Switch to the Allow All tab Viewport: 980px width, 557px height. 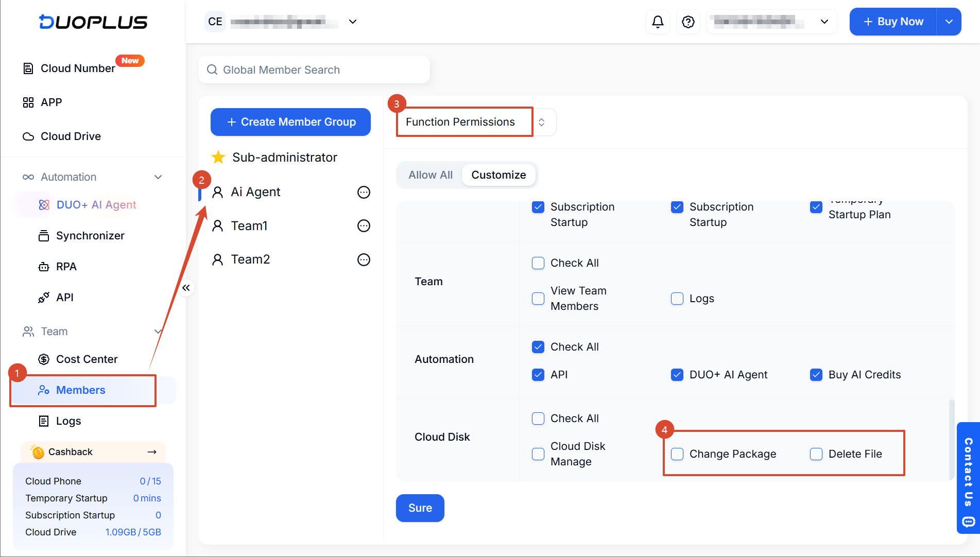pos(431,175)
